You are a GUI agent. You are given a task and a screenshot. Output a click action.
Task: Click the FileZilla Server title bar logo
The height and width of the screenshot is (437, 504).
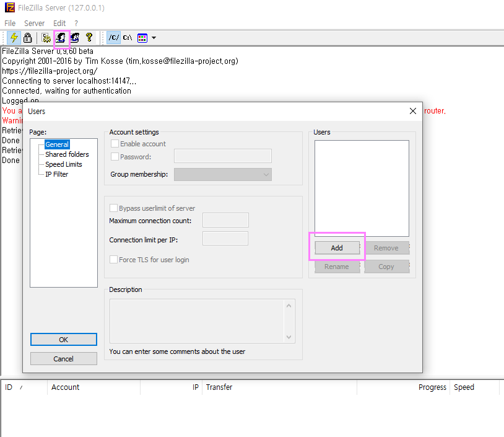click(10, 7)
